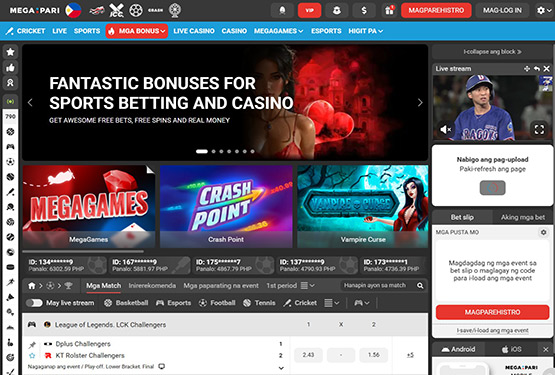Open the ESPORTS menu item
Screen dimensions: 555x375
click(326, 31)
